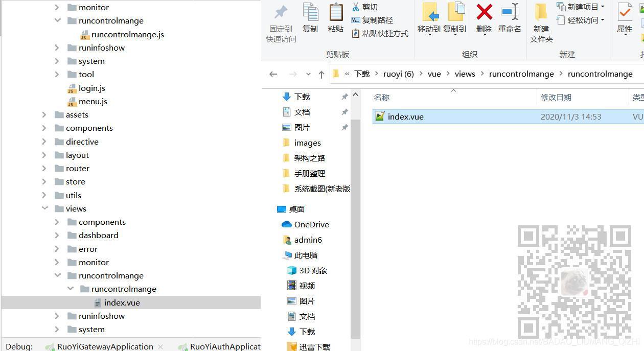Click the New folder icon

point(541,12)
